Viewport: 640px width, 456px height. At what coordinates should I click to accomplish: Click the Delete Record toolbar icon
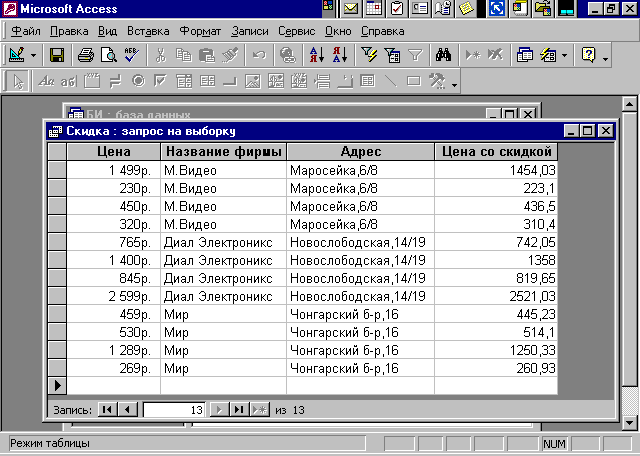pyautogui.click(x=496, y=55)
